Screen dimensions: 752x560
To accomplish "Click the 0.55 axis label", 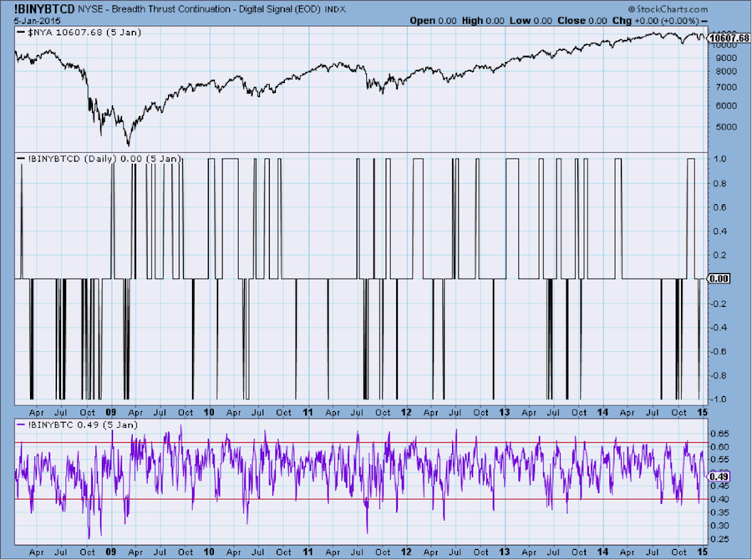I will pyautogui.click(x=721, y=460).
